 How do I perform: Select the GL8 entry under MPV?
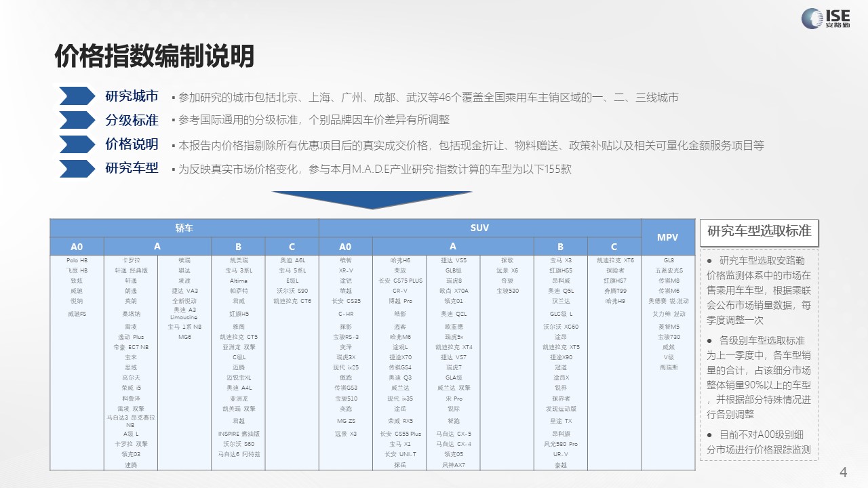tap(669, 260)
